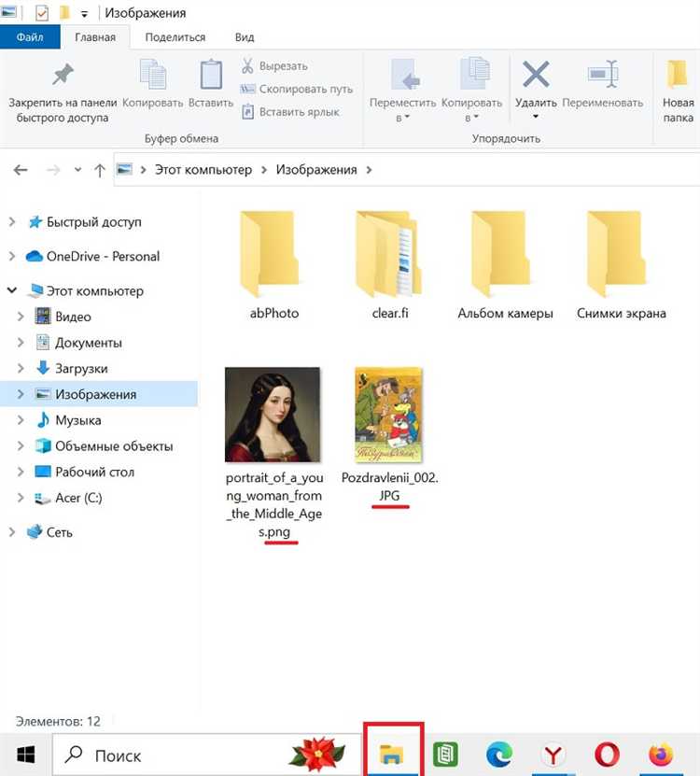The width and height of the screenshot is (700, 776).
Task: Pin to Quick access panel icon
Action: (x=63, y=76)
